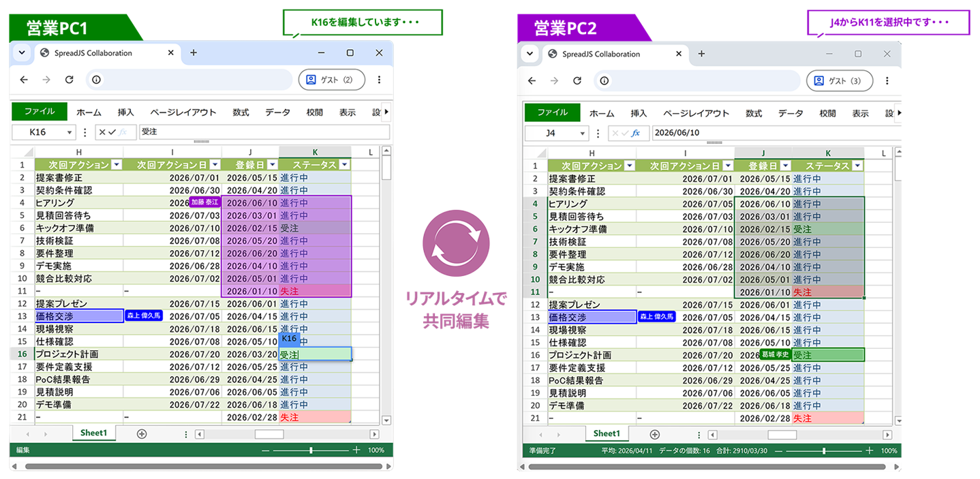Click back arrow in 営業PC1 browser
Image resolution: width=980 pixels, height=479 pixels.
(24, 80)
